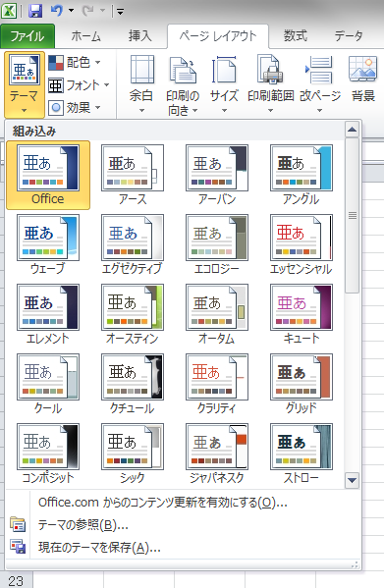Click the gallery resize grip handle

coord(355,564)
